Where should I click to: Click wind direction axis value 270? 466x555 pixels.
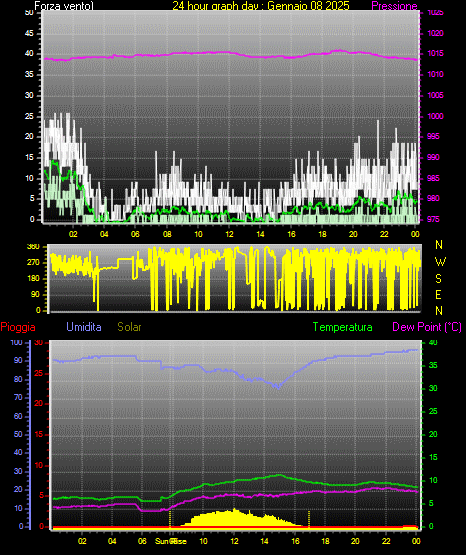33,263
